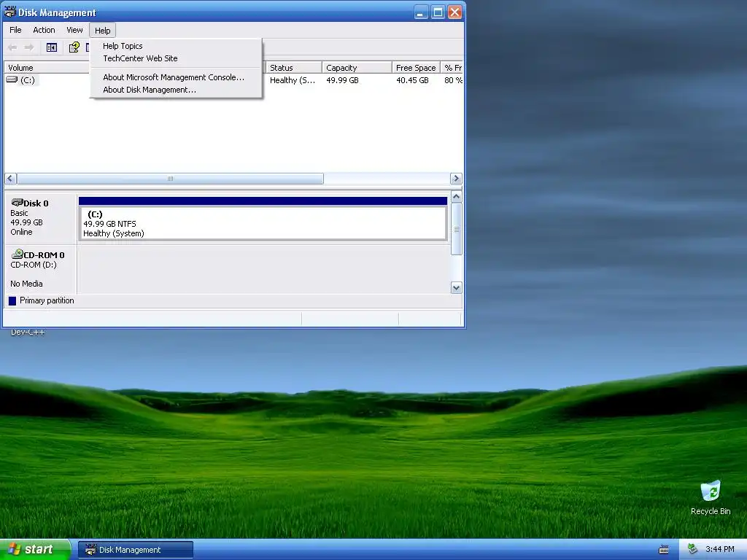Minimize the Disk Management window
This screenshot has height=560, width=747.
[420, 12]
